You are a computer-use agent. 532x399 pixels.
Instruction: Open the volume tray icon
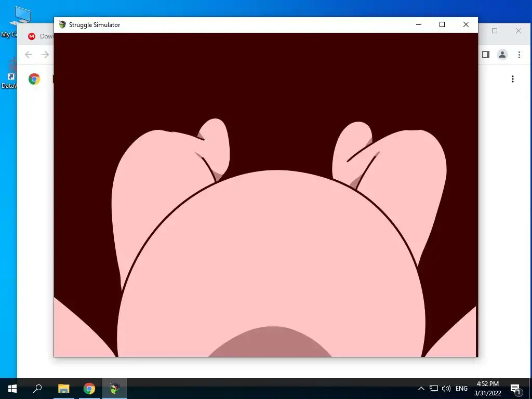(x=446, y=389)
